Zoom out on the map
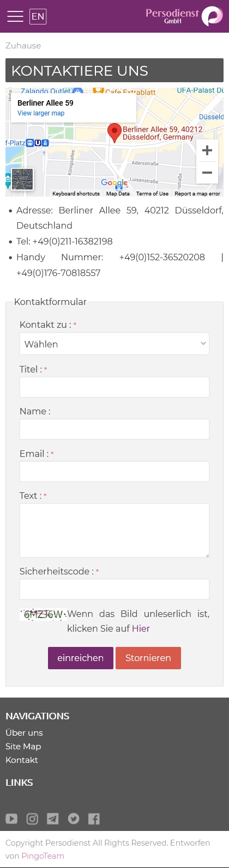 [x=207, y=173]
